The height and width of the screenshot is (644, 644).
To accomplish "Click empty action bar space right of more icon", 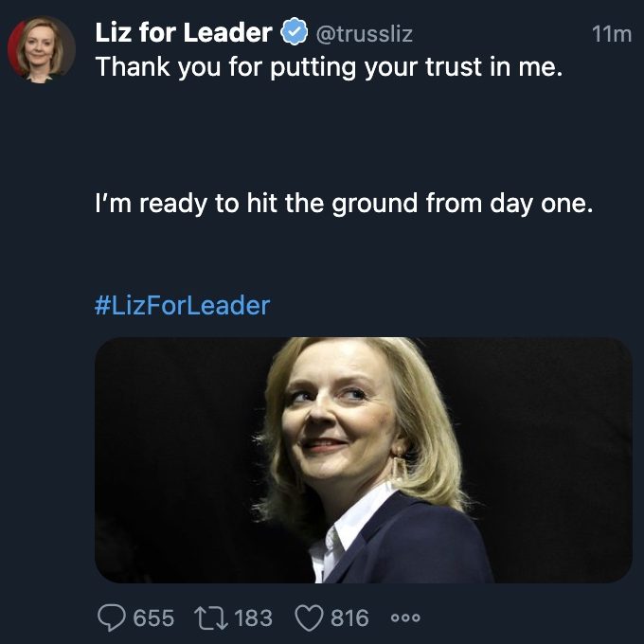I will (x=530, y=618).
